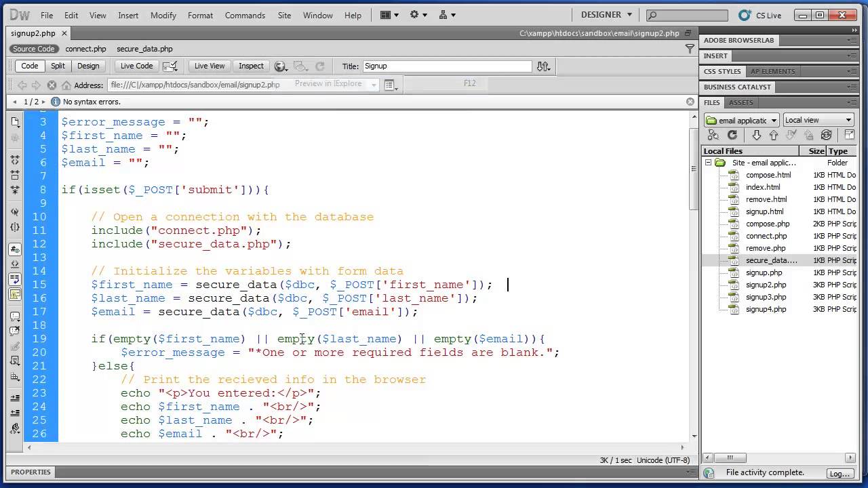Open the Extend Dreamweaver gear dropdown
Viewport: 868px width, 488px height.
418,15
